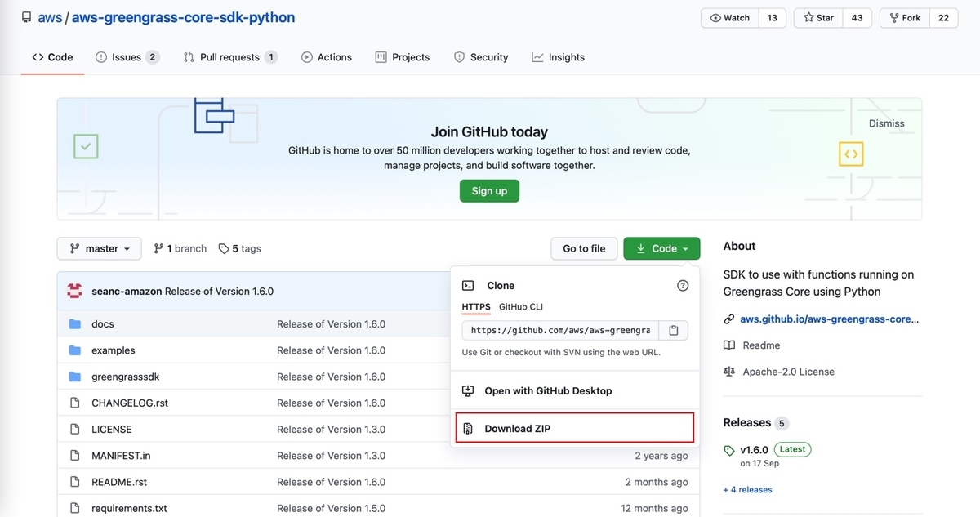980x517 pixels.
Task: Click the MANIFEST.in file icon
Action: pyautogui.click(x=75, y=456)
